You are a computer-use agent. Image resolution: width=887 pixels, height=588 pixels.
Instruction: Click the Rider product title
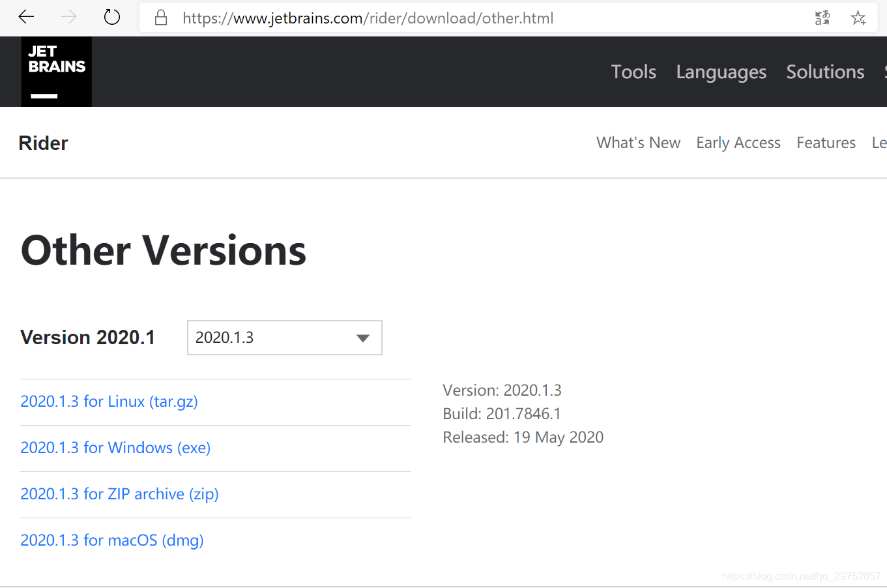[x=43, y=143]
